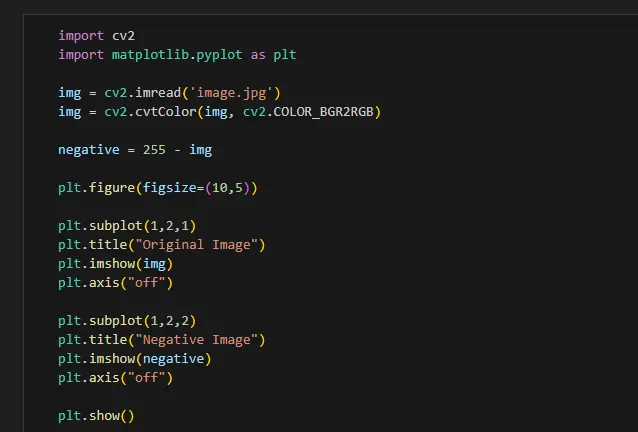Image resolution: width=638 pixels, height=432 pixels.
Task: Click 'matplotlib.pyplot' in the import statement
Action: pyautogui.click(x=177, y=55)
